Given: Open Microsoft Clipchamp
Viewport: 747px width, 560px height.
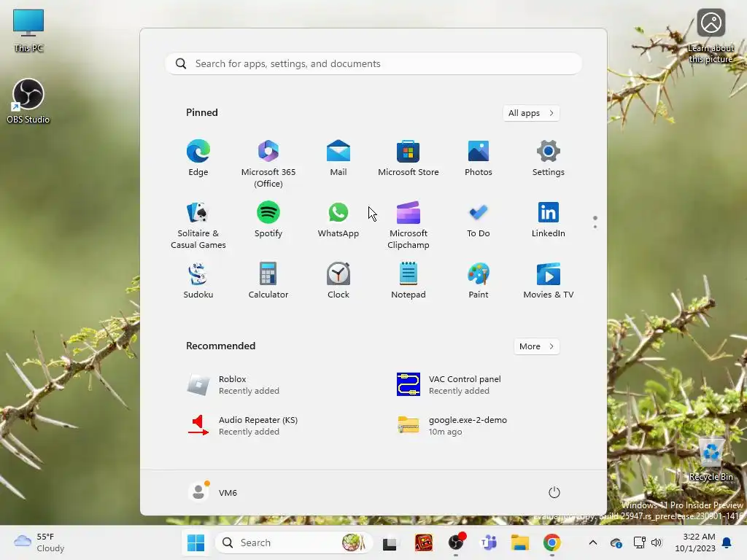Looking at the screenshot, I should (x=409, y=225).
